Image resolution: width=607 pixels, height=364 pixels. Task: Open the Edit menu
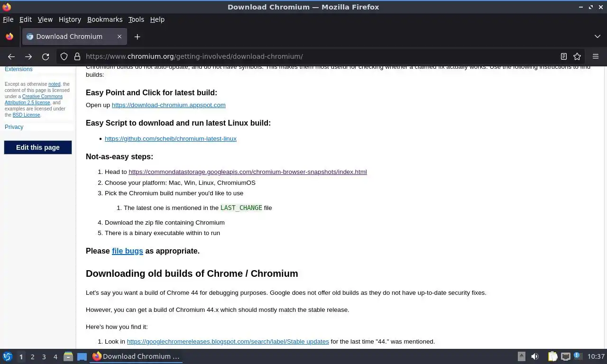pos(26,19)
